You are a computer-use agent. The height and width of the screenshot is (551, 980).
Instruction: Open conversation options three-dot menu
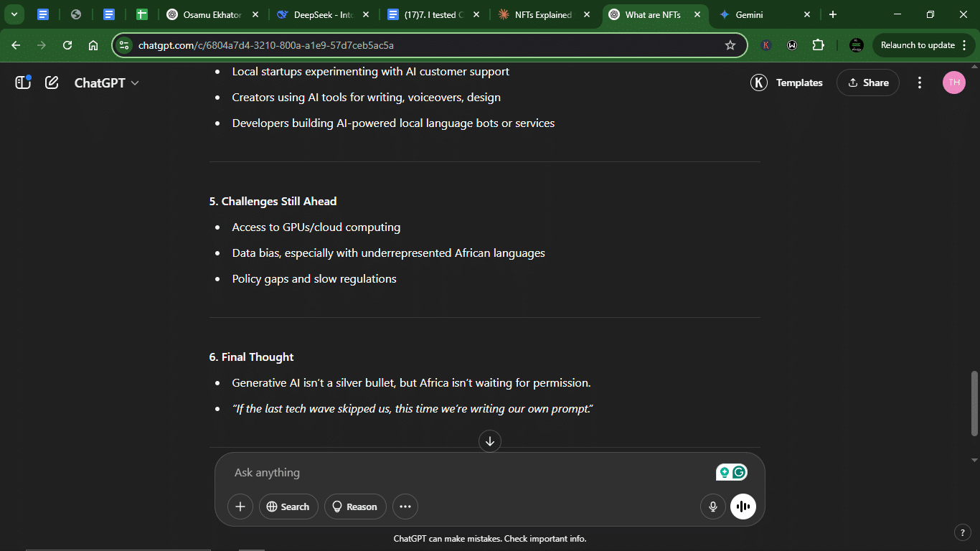(920, 83)
